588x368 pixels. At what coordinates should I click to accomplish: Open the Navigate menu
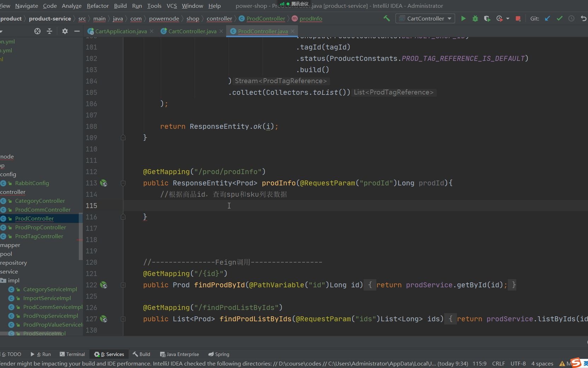coord(27,6)
